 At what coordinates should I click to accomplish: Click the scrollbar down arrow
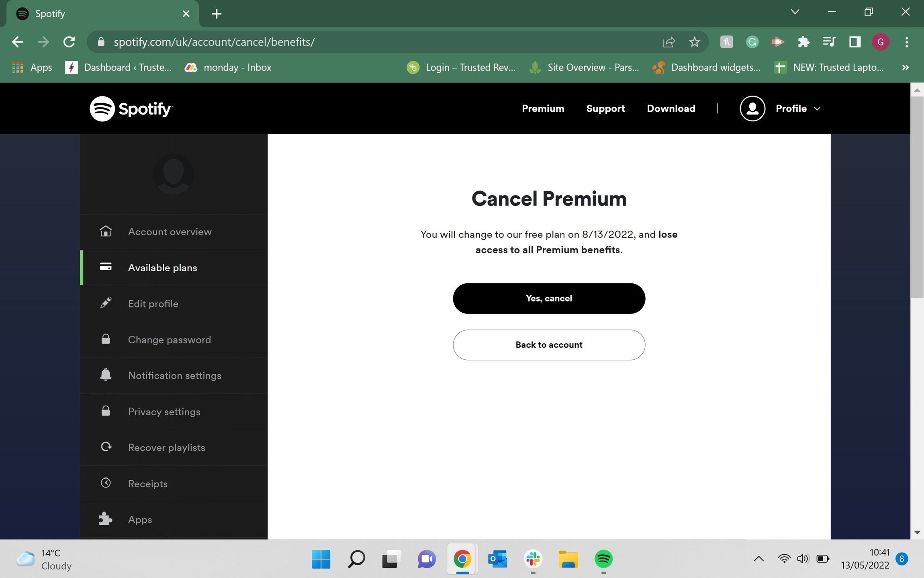point(917,532)
